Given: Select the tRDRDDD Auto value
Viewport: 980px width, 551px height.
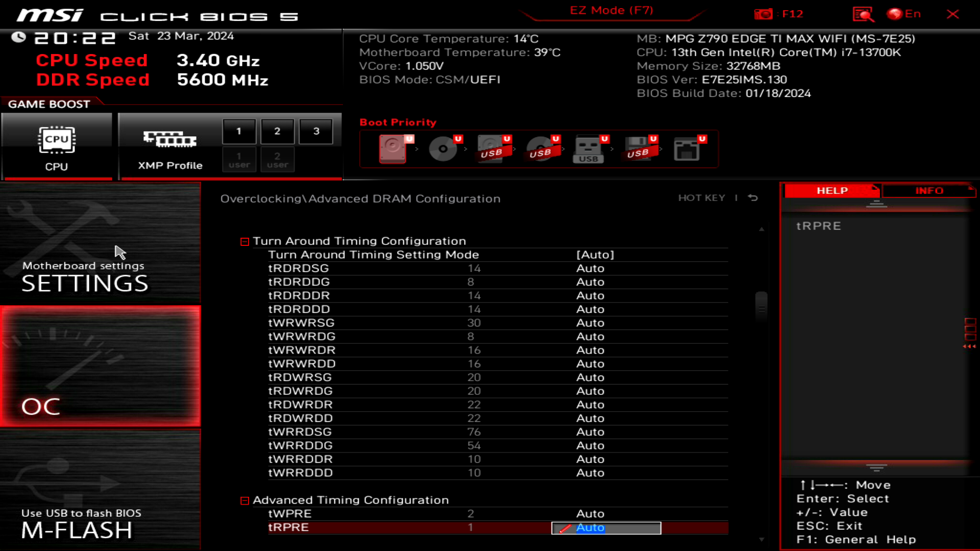Looking at the screenshot, I should coord(590,309).
